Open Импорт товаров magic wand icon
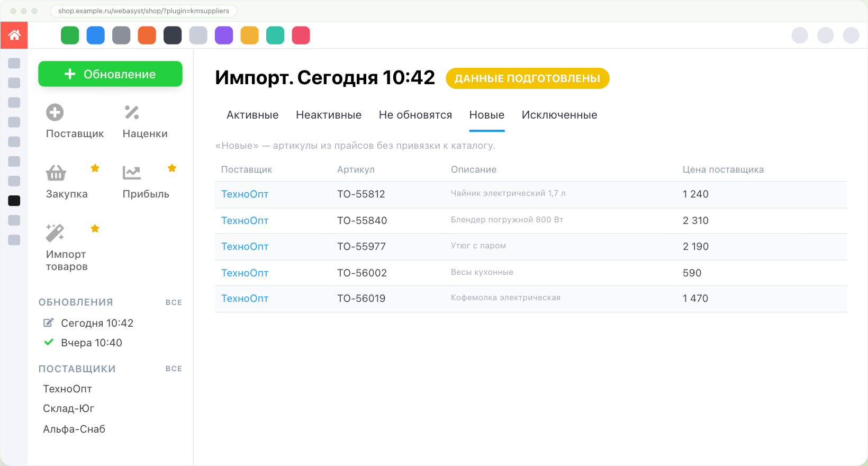This screenshot has height=466, width=868. (55, 233)
